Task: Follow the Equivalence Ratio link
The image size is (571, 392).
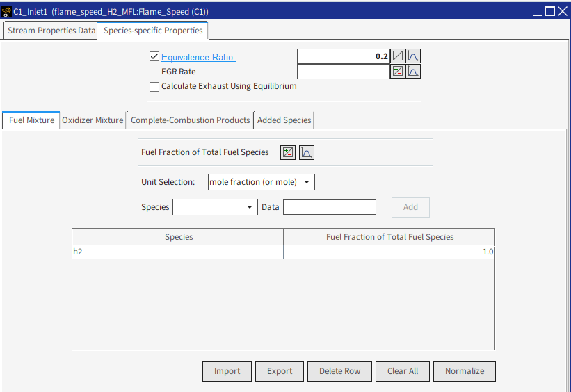Action: [198, 57]
